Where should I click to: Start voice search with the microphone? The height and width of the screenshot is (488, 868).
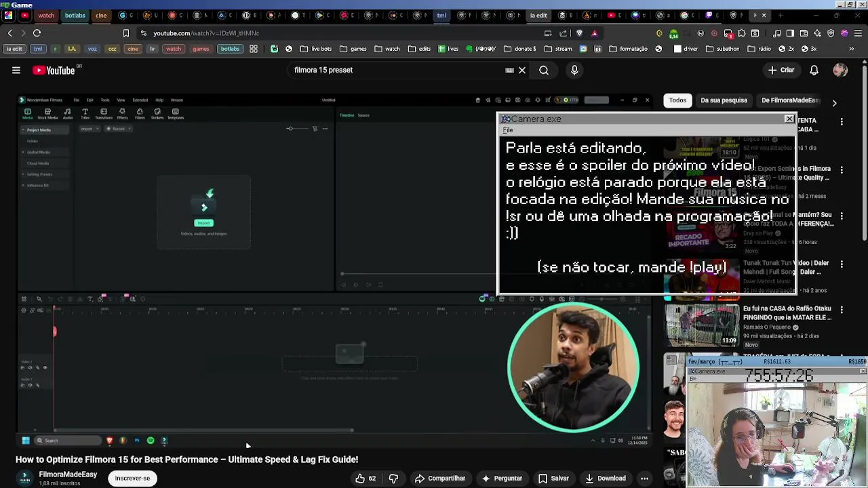point(574,70)
